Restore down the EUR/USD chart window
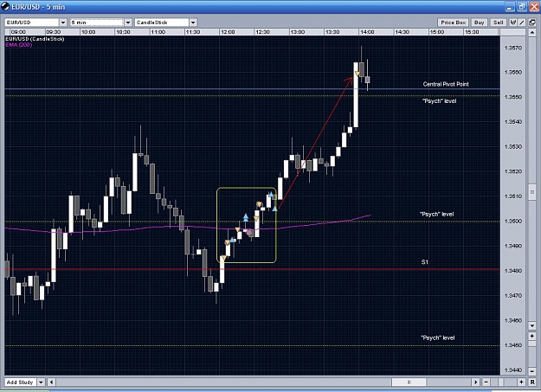 [522, 7]
